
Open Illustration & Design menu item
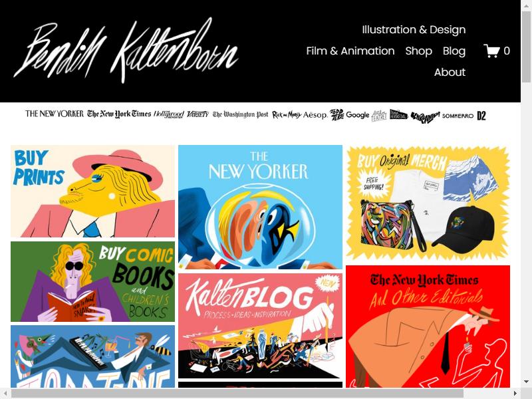coord(414,29)
